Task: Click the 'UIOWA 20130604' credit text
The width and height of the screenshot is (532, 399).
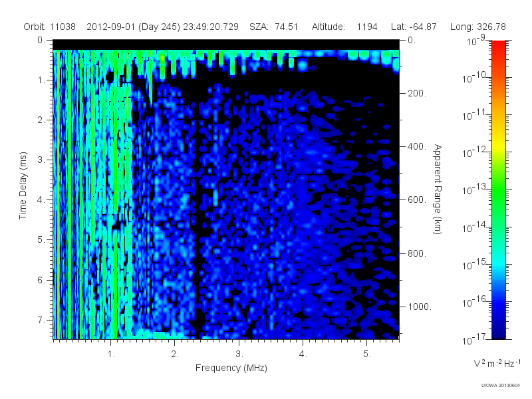Action: [x=501, y=386]
